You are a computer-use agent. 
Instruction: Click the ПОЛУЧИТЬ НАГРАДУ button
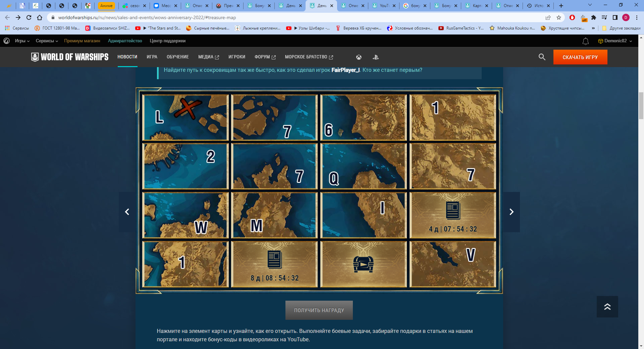pyautogui.click(x=319, y=310)
